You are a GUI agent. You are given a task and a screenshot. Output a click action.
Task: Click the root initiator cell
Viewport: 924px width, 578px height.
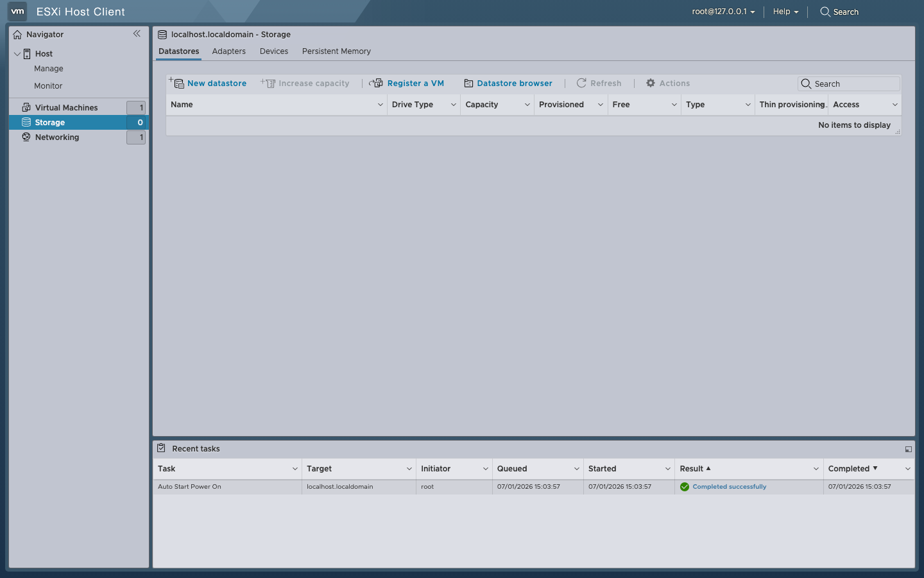point(454,487)
